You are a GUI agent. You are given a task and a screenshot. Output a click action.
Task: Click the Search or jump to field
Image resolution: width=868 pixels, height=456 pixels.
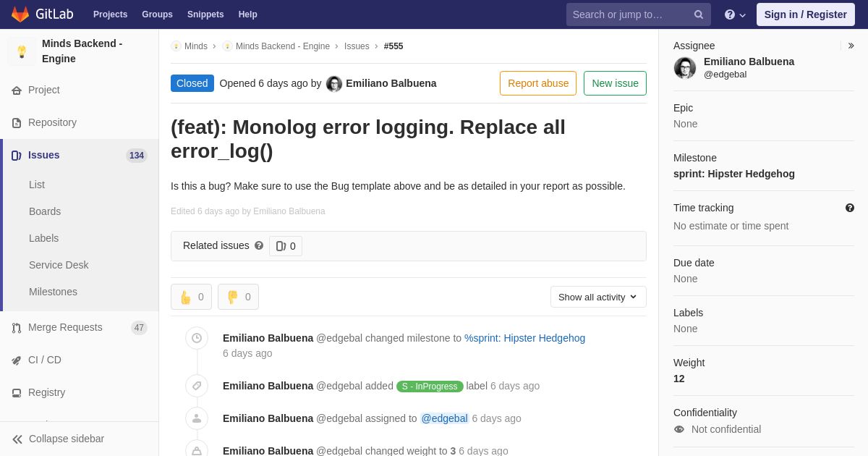click(x=639, y=14)
